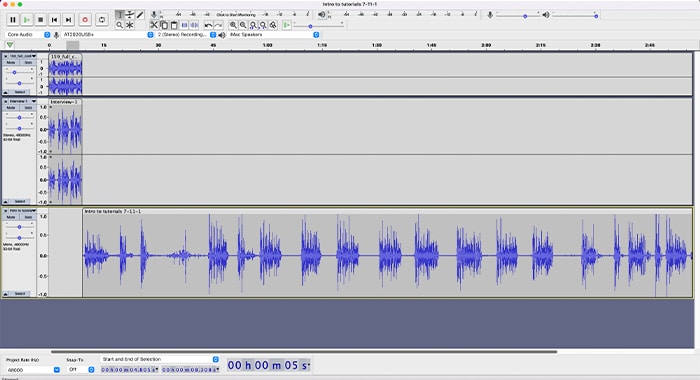Click Select button on the first track

point(20,92)
